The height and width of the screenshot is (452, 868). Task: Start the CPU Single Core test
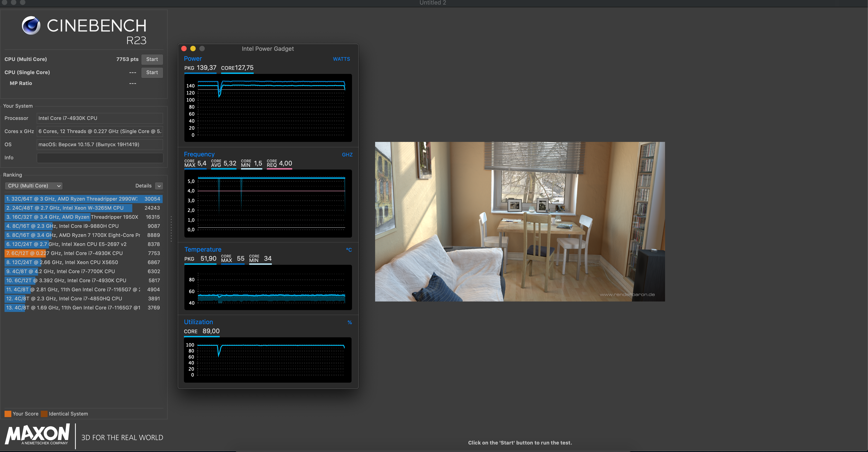click(152, 73)
